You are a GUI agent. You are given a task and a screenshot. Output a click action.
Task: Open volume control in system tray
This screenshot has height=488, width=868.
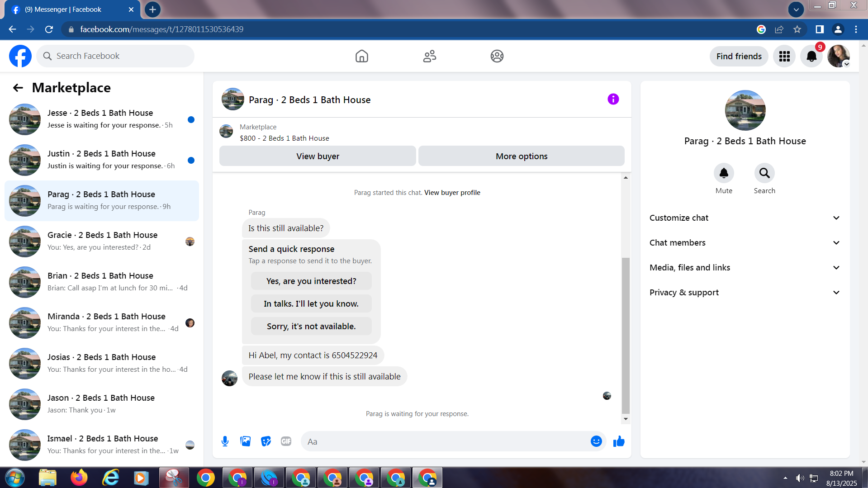[x=800, y=478]
